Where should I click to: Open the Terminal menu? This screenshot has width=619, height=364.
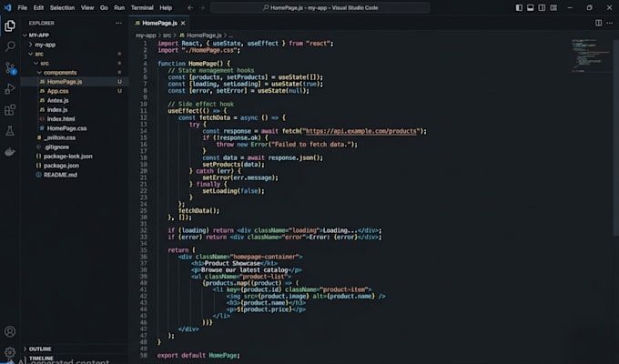coord(142,7)
